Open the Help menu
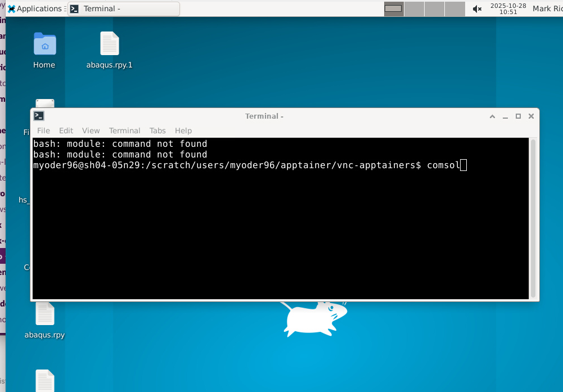 pyautogui.click(x=183, y=130)
